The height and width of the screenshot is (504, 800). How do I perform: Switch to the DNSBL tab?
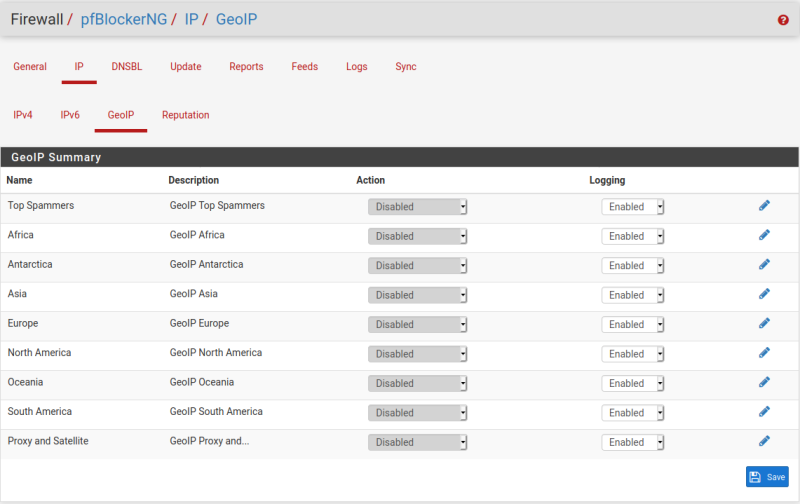click(x=127, y=66)
